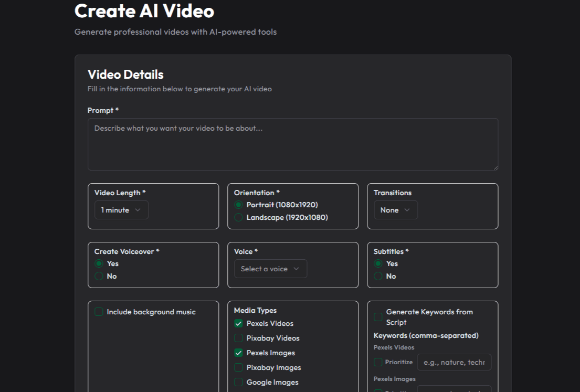Enable Generate Keywords from Script

point(378,317)
